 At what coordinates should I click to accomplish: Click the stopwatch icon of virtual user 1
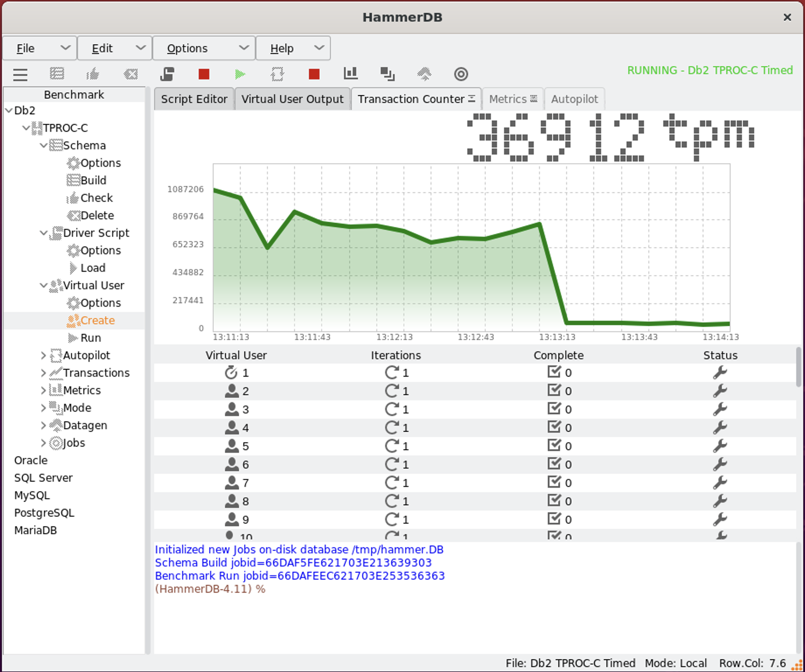231,372
